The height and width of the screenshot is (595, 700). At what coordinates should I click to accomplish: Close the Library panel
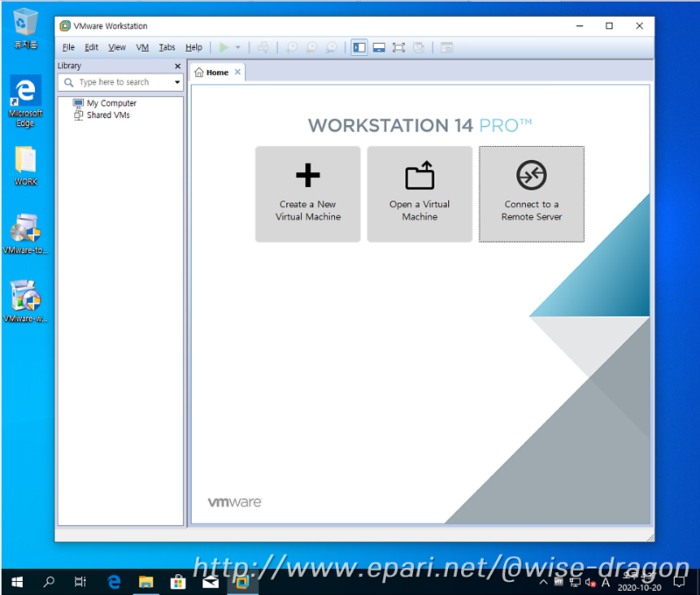[178, 66]
